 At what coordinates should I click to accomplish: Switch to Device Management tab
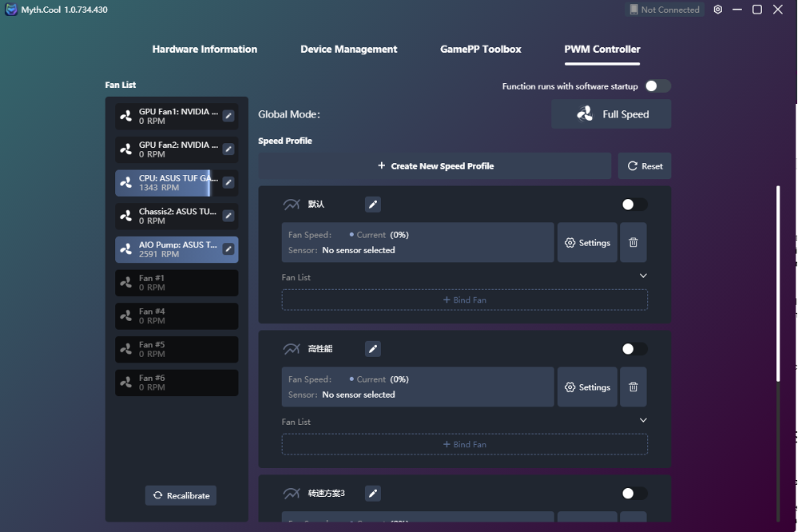pyautogui.click(x=348, y=50)
